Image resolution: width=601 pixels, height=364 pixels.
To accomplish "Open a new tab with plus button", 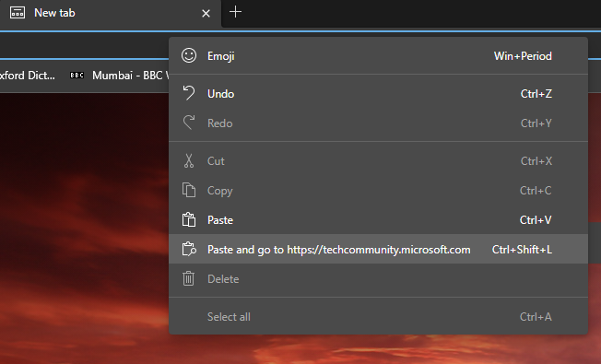I will 235,12.
